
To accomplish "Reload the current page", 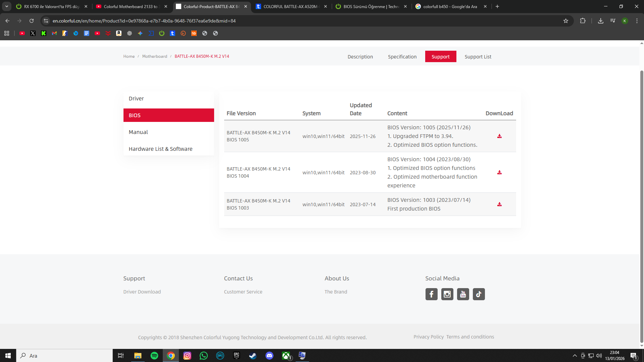I will pos(32,21).
